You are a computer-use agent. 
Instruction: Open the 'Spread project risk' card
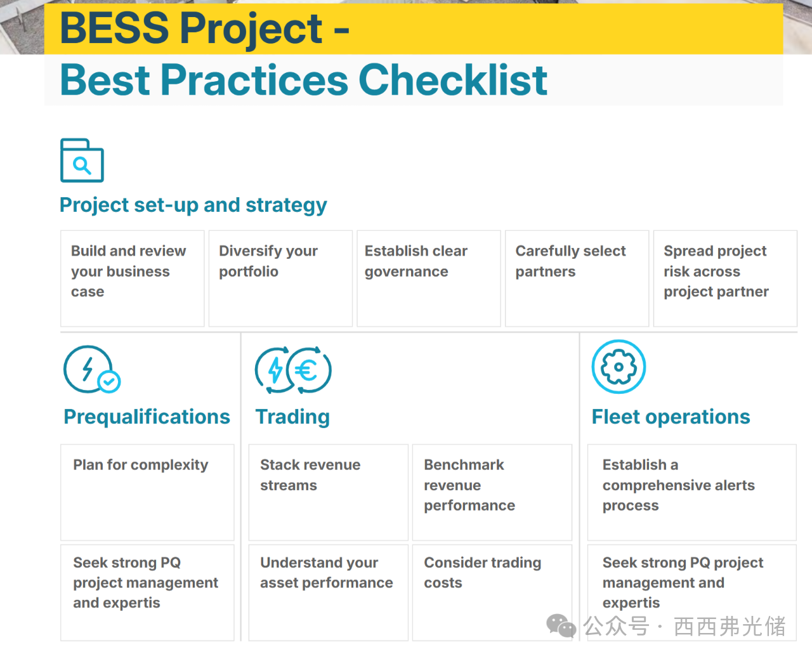(x=725, y=278)
